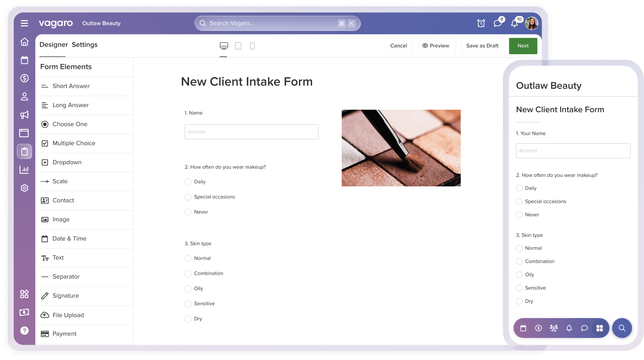Switch to the Settings tab

point(84,44)
